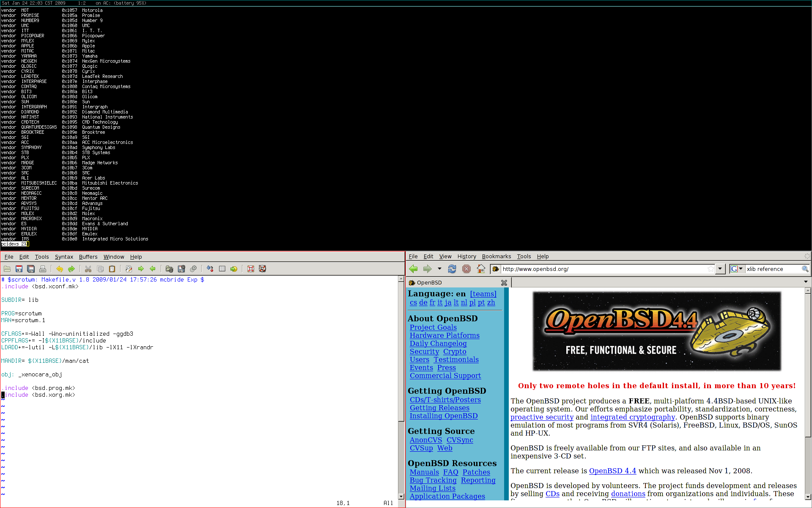Open the Bookmarks menu in browser
The width and height of the screenshot is (812, 508).
coord(496,257)
